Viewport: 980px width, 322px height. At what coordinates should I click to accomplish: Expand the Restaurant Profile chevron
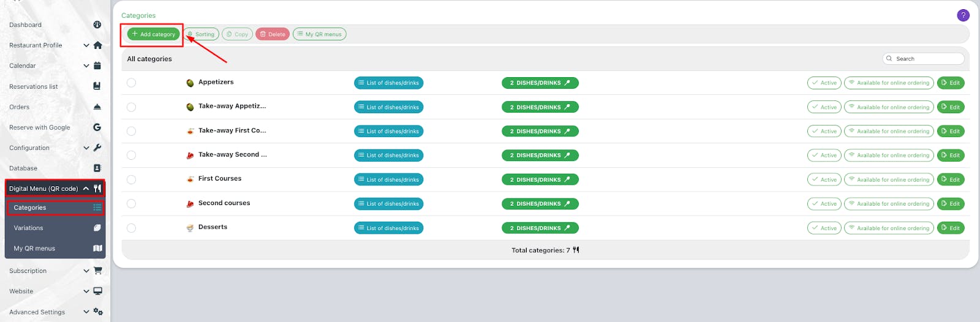tap(86, 45)
